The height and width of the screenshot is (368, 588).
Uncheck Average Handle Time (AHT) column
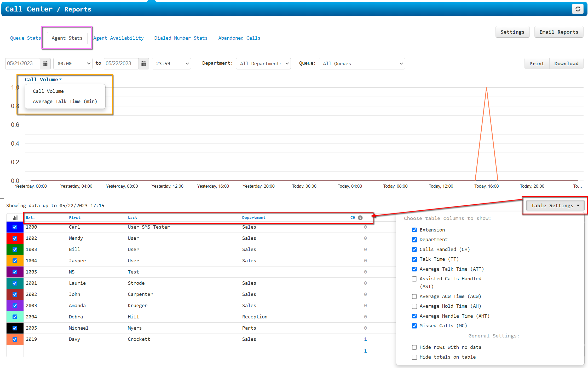click(x=414, y=316)
